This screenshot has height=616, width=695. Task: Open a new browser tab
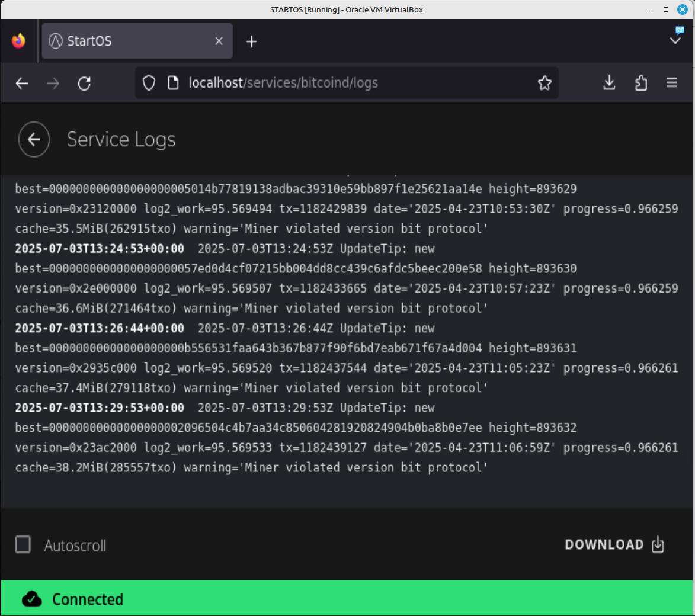click(251, 41)
